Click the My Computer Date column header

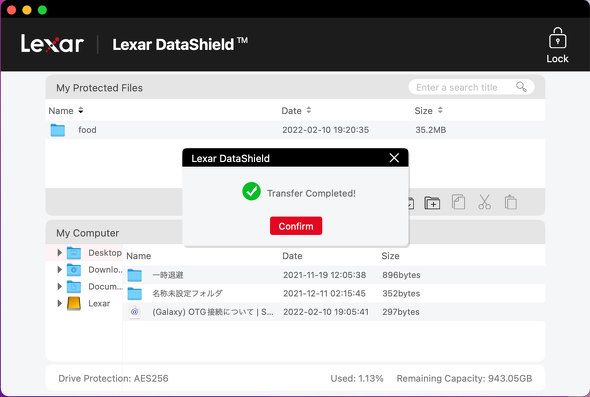point(292,256)
